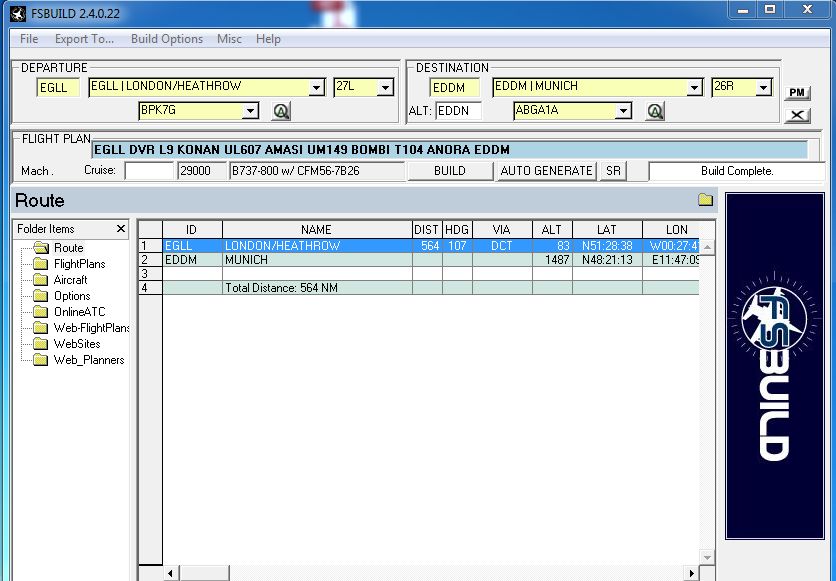Click the LAT column header

pos(607,230)
